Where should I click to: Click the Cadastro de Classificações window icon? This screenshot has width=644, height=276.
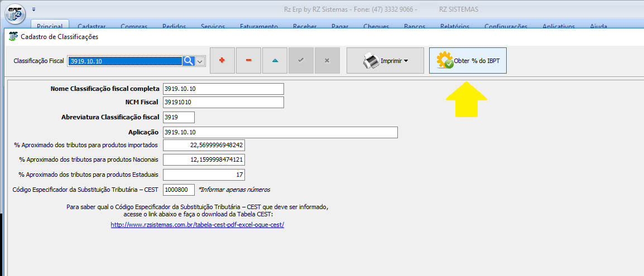(x=13, y=36)
